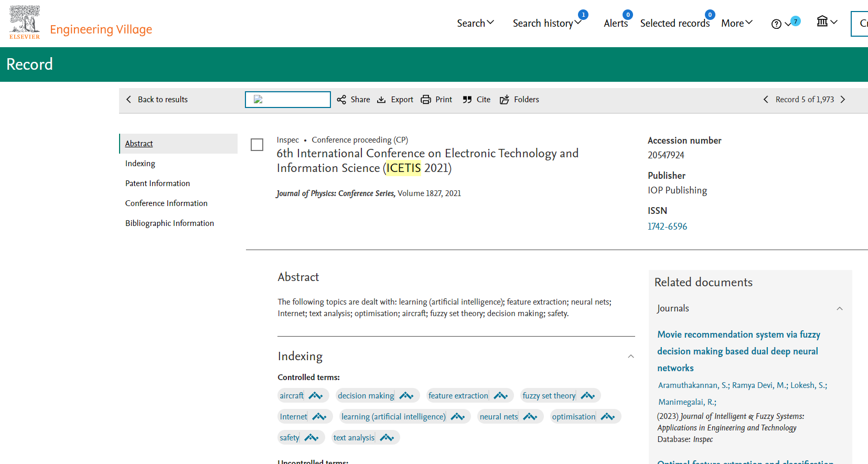Open trend graph icon for Internet term

pos(319,417)
